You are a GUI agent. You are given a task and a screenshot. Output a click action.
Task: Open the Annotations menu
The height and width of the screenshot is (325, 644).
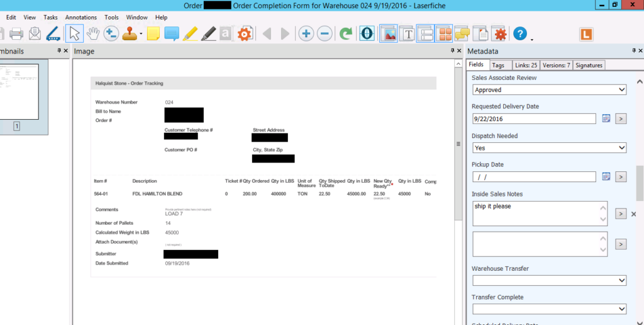pos(81,17)
